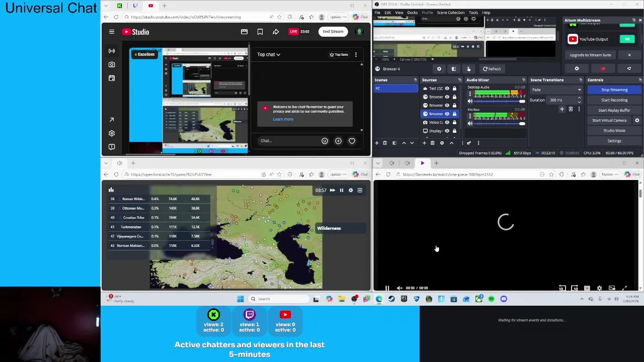Toggle visibility of Video Capture source
Screen dimensions: 644x362
point(447,122)
